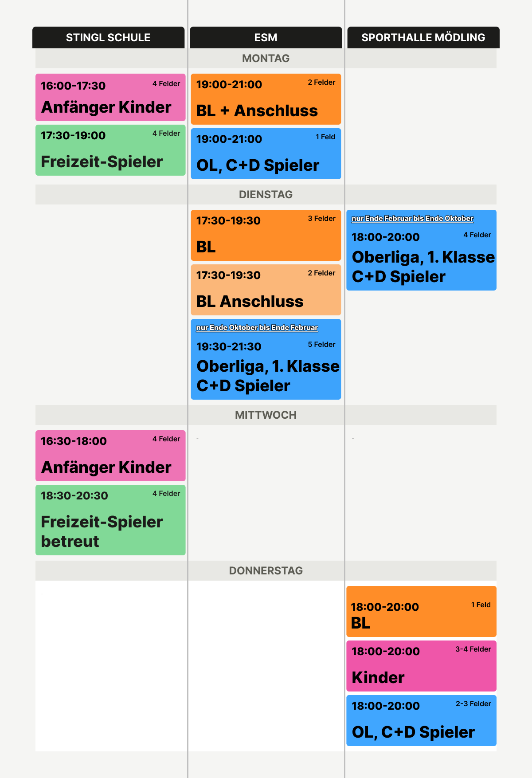Select Thursday pink Kinder 3-4 Felder card
532x778 pixels.
coord(421,666)
